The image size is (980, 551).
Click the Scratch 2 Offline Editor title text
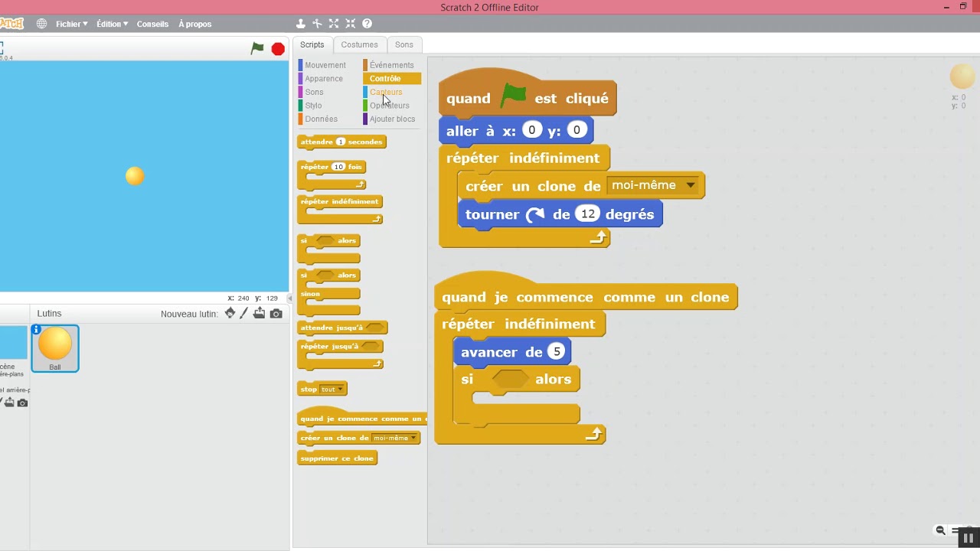(490, 8)
